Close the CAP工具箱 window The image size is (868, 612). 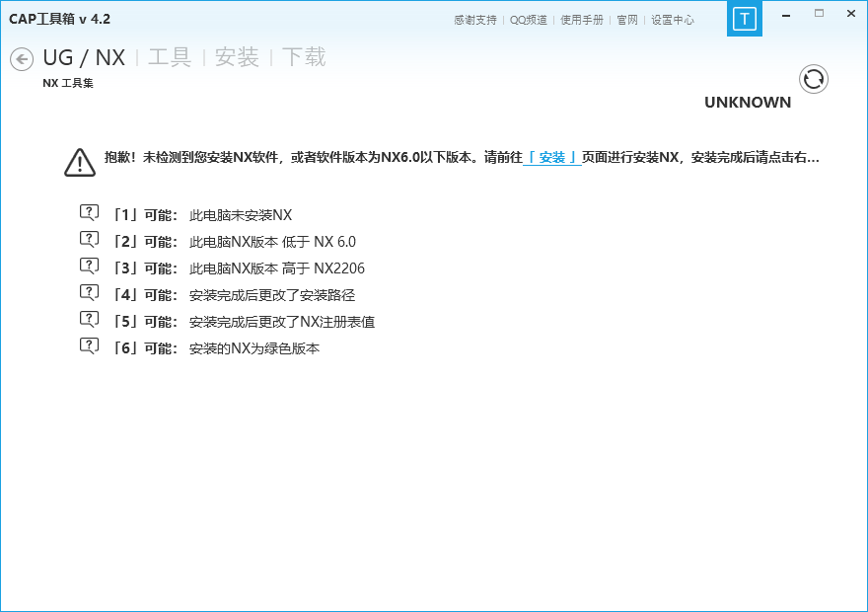click(851, 13)
